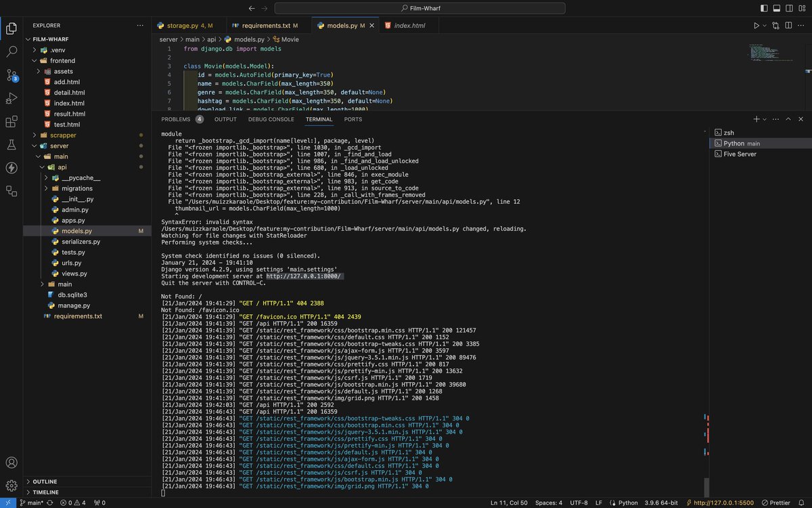Viewport: 812px width, 508px height.
Task: Open the Extensions view
Action: [11, 122]
